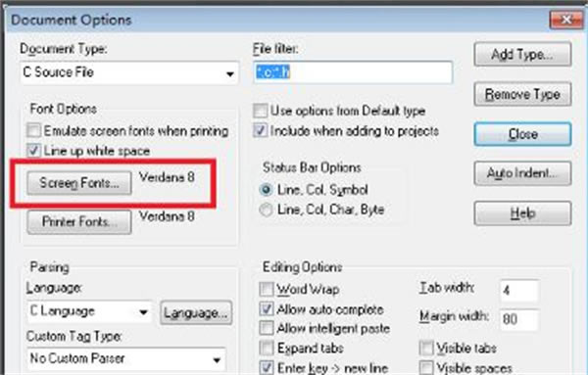Enable the Word Wrap checkbox
588x375 pixels.
[267, 289]
